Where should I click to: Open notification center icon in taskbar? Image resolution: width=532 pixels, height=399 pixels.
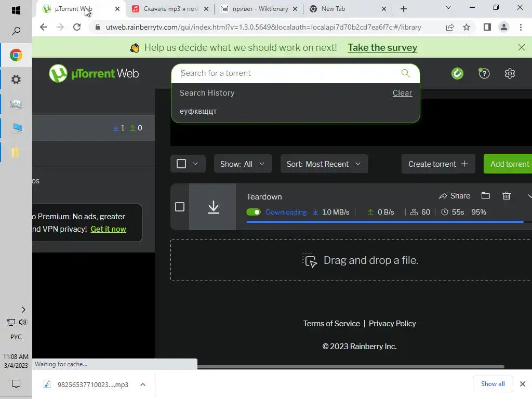coord(16,384)
